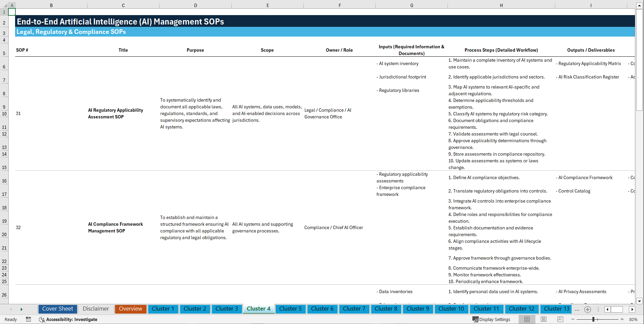This screenshot has height=324, width=644.
Task: Select column H by clicking its header
Action: click(501, 5)
